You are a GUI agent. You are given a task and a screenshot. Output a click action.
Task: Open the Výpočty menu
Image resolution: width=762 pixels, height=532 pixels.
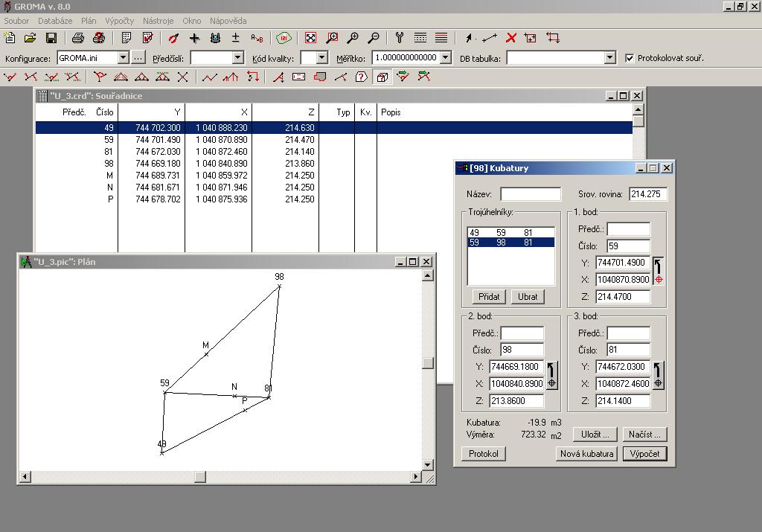(120, 21)
